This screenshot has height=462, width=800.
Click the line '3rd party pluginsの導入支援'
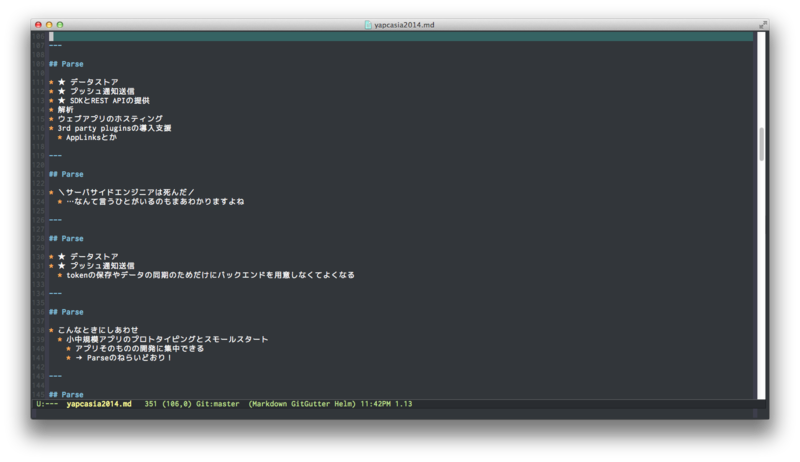[114, 128]
